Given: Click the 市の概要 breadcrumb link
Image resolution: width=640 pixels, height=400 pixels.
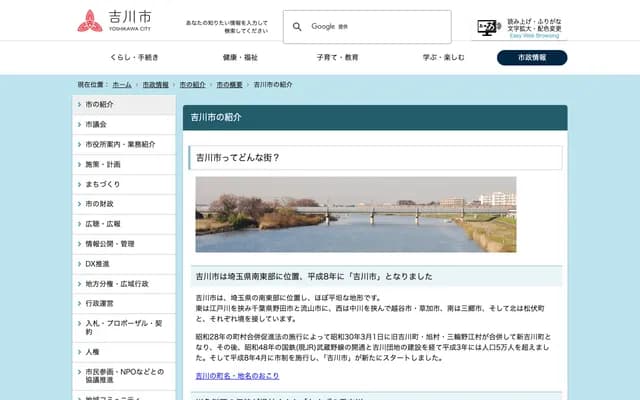Looking at the screenshot, I should (229, 85).
